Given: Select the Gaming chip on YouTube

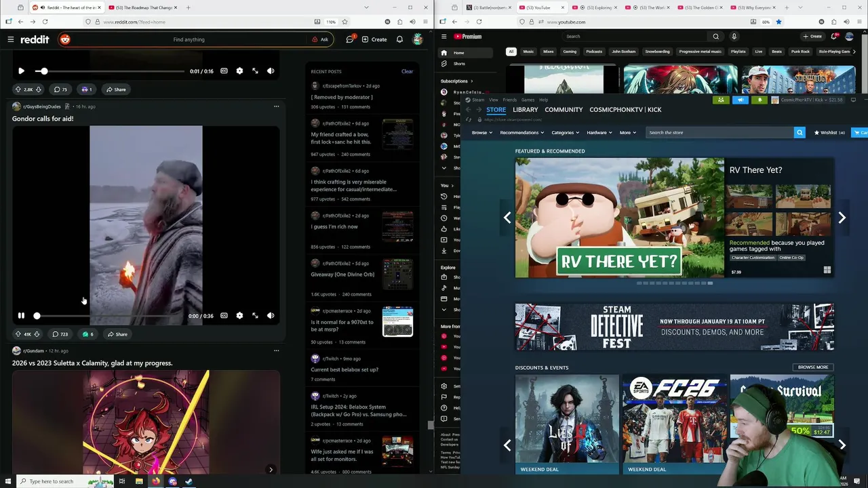Looking at the screenshot, I should click(x=570, y=52).
